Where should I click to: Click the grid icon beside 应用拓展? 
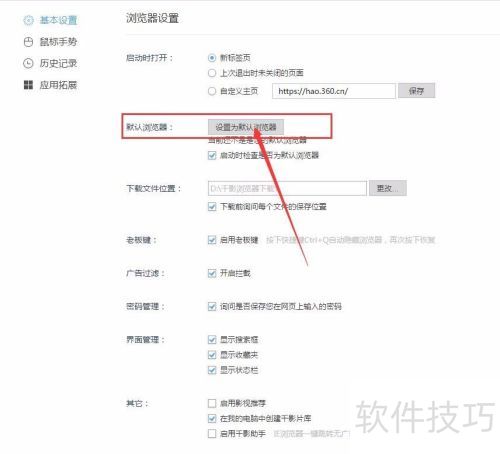28,85
